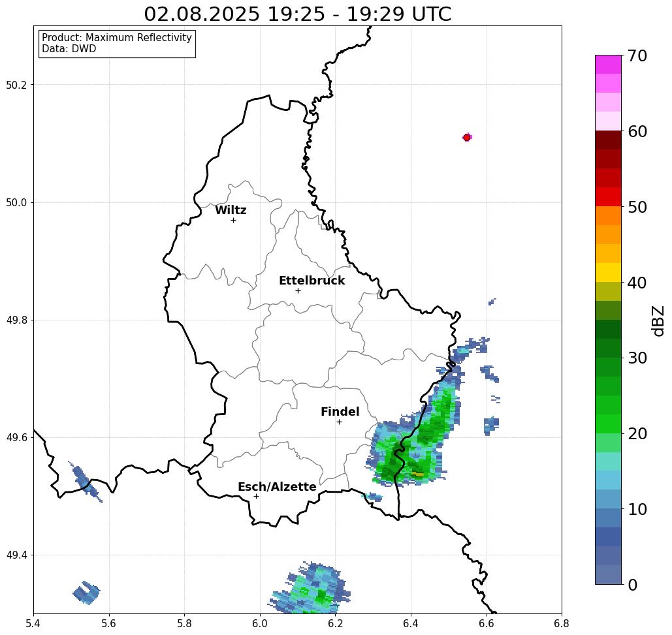Click the dBZ colorbar axis label
The height and width of the screenshot is (635, 672).
658,320
